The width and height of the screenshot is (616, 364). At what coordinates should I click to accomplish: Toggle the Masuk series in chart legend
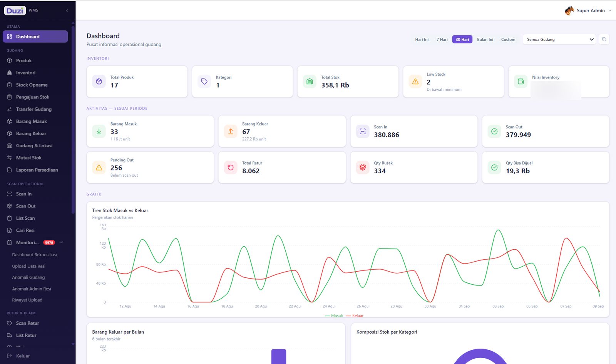click(x=334, y=316)
